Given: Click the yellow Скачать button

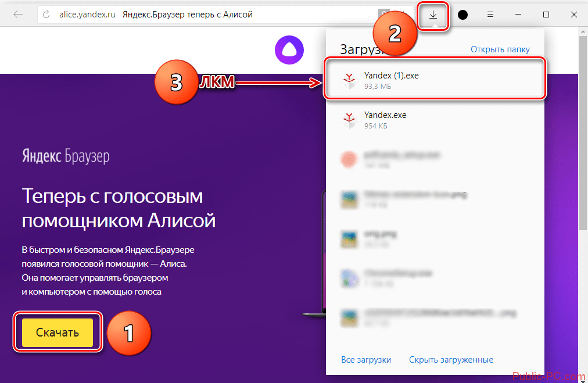Looking at the screenshot, I should click(x=58, y=332).
